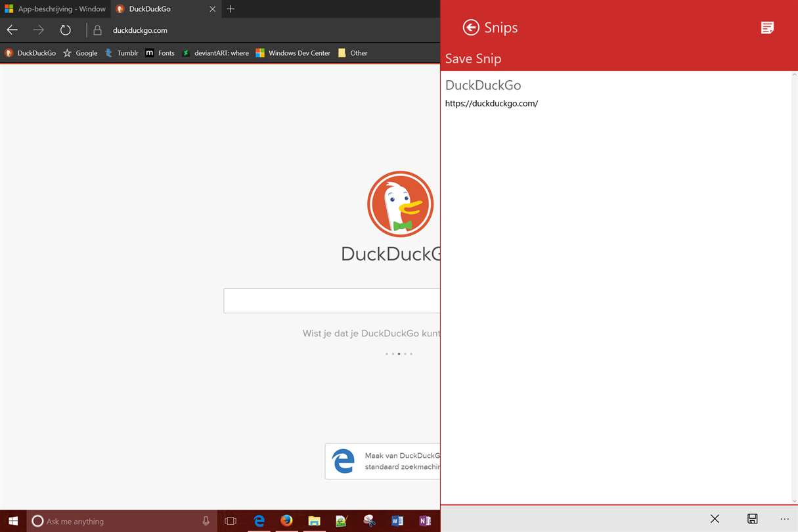Open the Fonts bookmark
798x532 pixels.
coord(160,53)
